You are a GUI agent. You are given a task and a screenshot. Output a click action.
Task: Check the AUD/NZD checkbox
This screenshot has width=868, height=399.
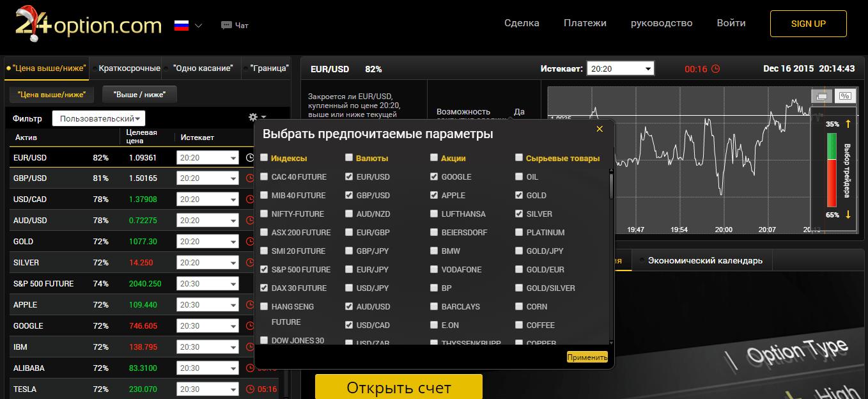(348, 214)
